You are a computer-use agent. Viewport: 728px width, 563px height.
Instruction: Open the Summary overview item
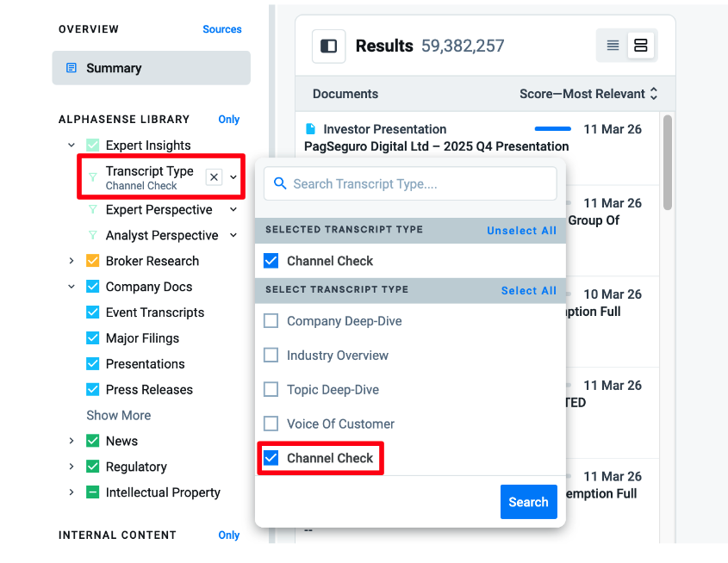[152, 68]
